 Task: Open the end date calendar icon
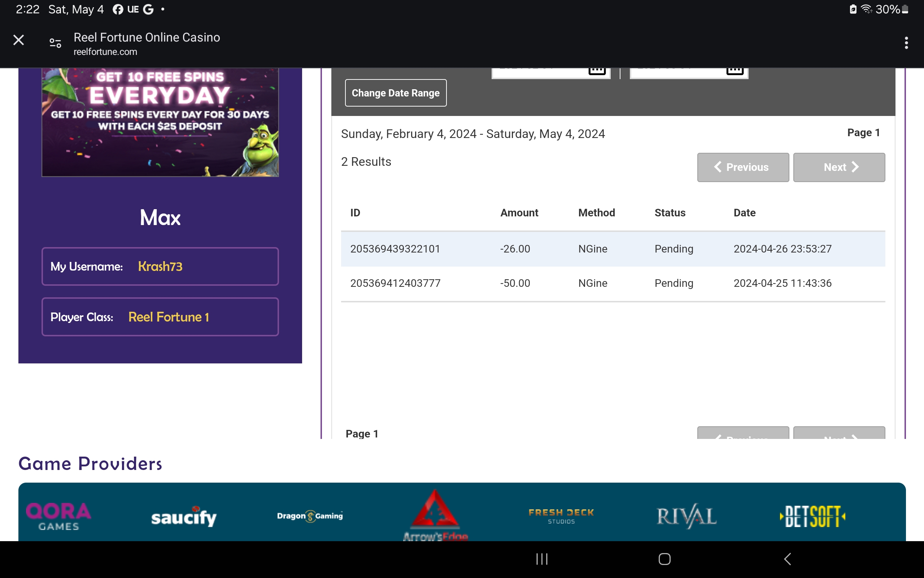(x=735, y=71)
